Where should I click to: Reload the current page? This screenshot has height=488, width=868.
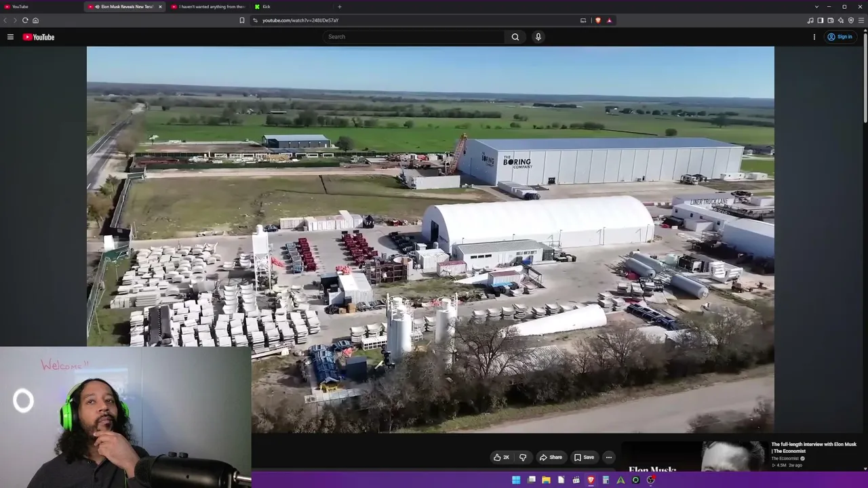pos(25,20)
